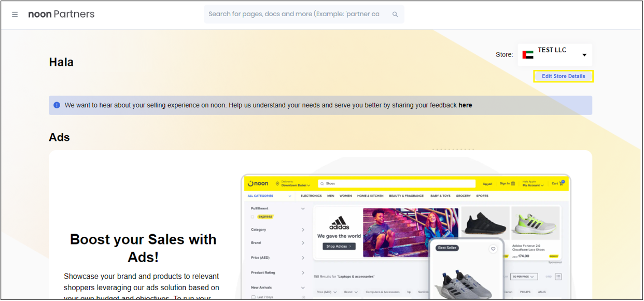
Task: Select MEN category in preview
Action: click(331, 196)
